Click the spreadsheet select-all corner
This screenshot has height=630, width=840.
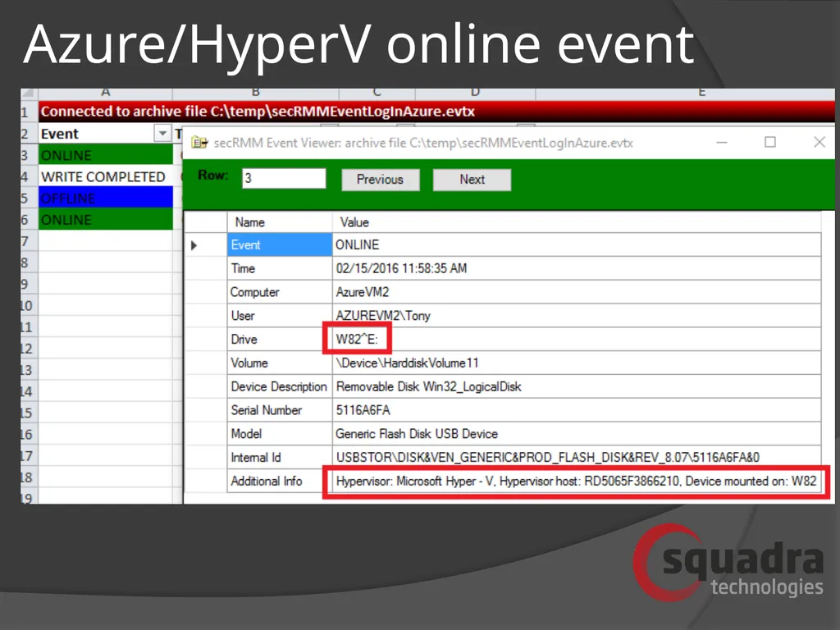[29, 94]
